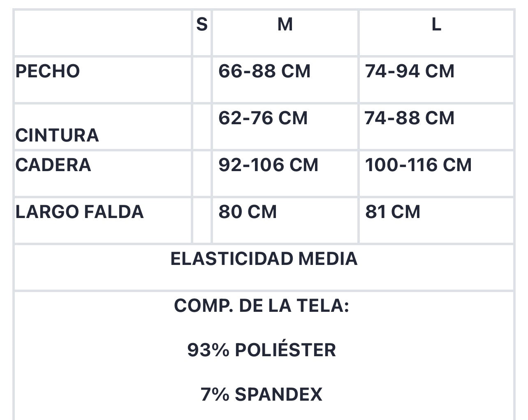The width and height of the screenshot is (528, 420).
Task: Select the 92-106 CM hip measurement
Action: (268, 165)
